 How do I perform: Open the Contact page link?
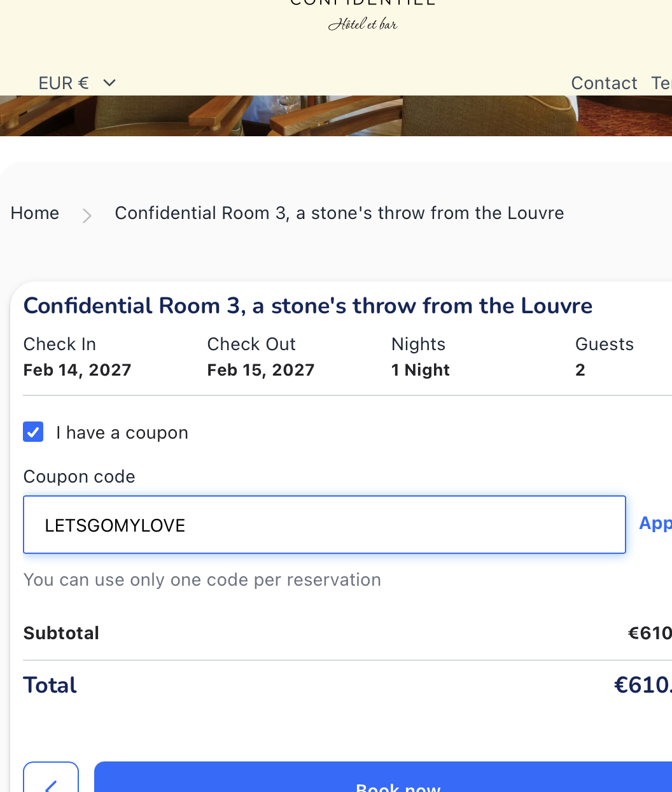(604, 83)
